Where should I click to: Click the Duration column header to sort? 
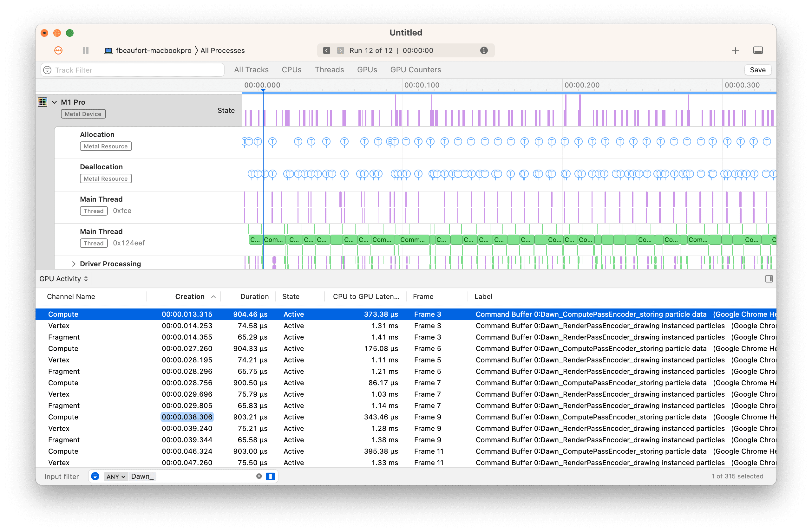253,297
